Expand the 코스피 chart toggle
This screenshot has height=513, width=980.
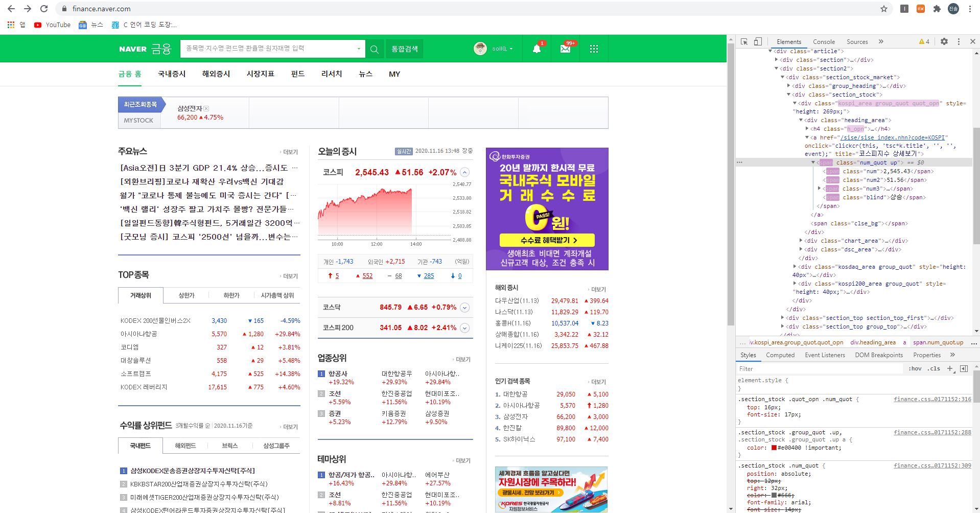464,172
